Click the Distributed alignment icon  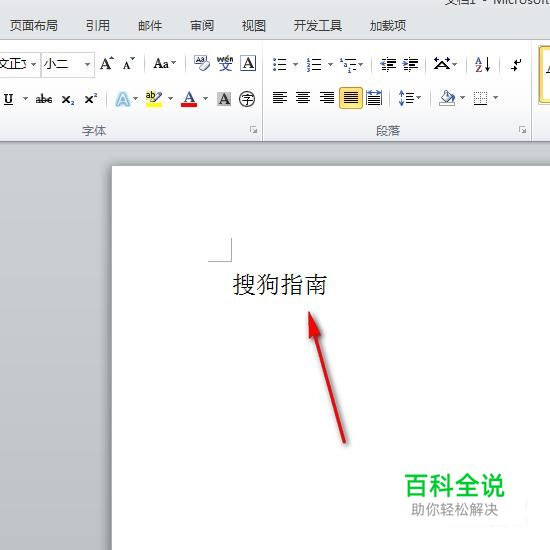[x=374, y=98]
